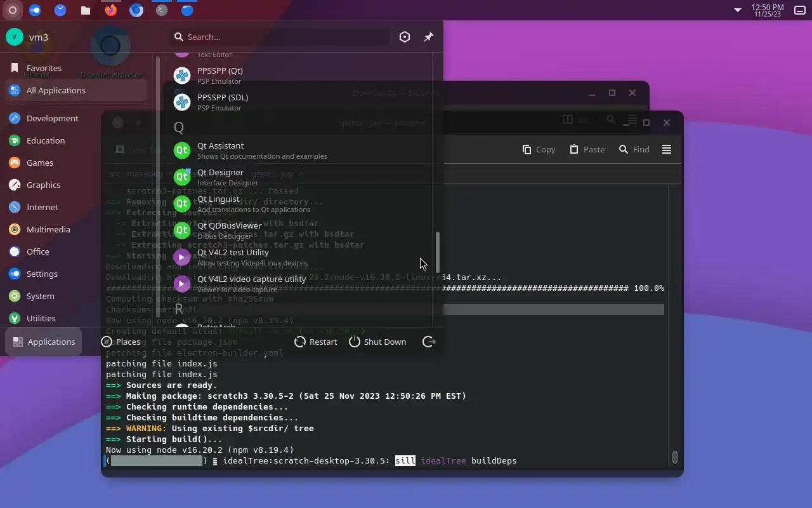Screen dimensions: 812x508
Task: Select Favorites in launcher sidebar
Action: pyautogui.click(x=76, y=68)
